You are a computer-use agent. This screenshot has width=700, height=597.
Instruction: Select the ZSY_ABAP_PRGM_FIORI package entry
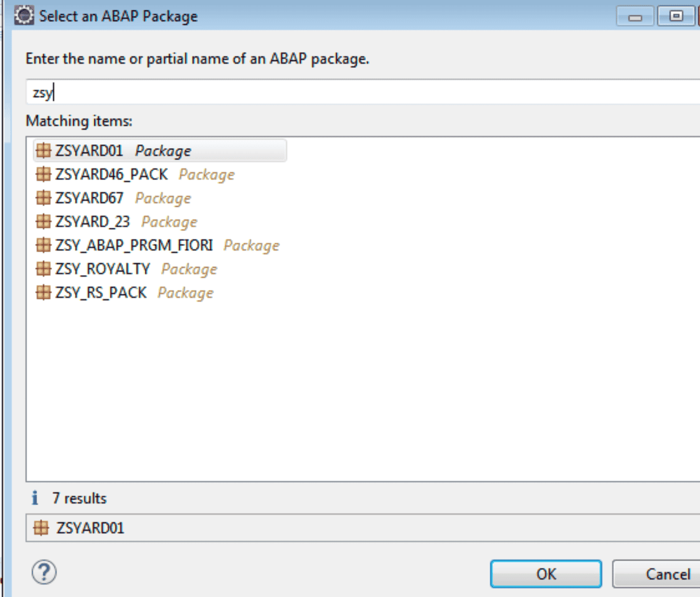134,245
